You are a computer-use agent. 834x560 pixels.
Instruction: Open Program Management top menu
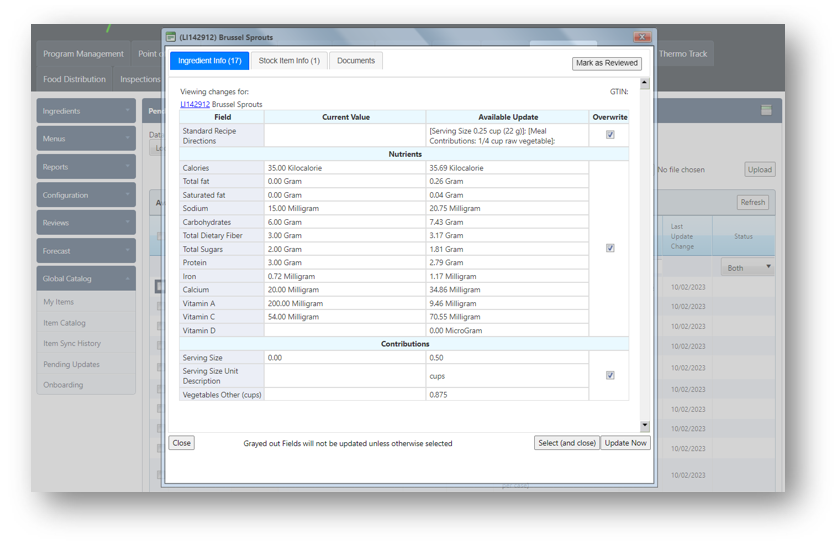pyautogui.click(x=83, y=54)
